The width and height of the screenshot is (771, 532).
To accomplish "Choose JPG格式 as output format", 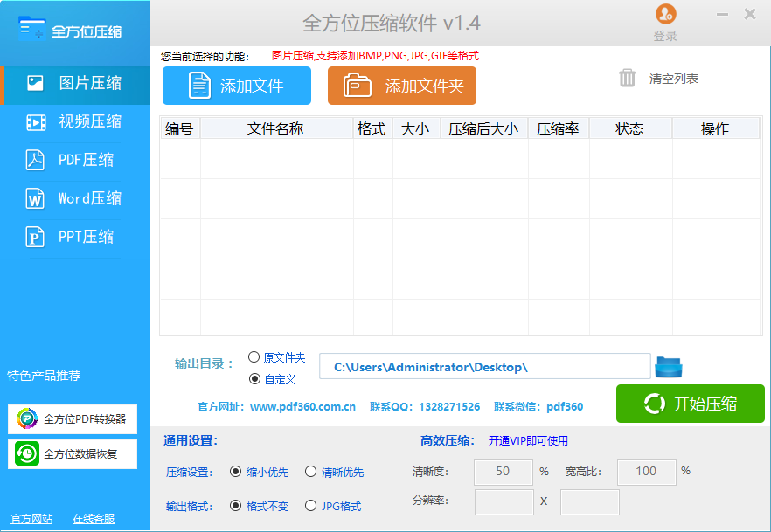I will (x=310, y=506).
